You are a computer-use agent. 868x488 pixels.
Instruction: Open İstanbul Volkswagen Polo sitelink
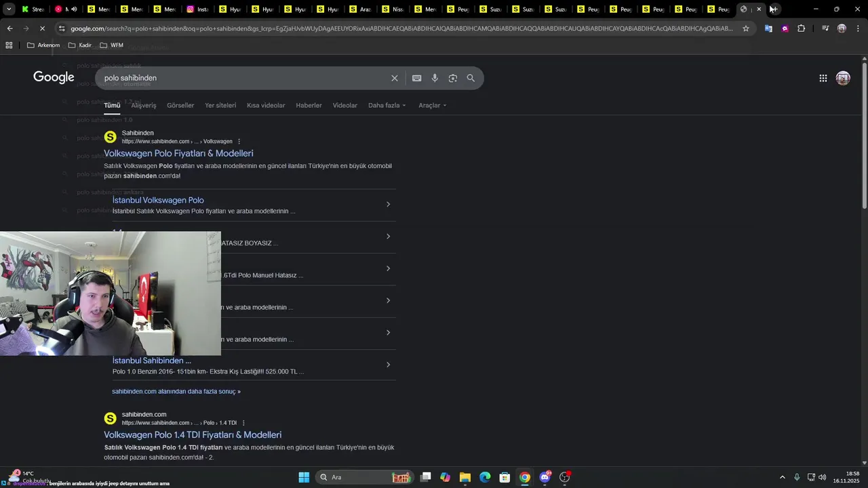(158, 200)
